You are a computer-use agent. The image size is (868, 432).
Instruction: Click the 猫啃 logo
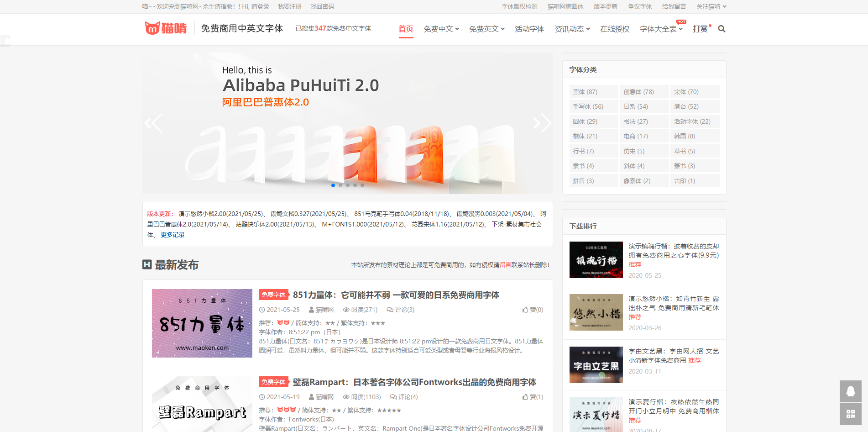click(x=166, y=28)
